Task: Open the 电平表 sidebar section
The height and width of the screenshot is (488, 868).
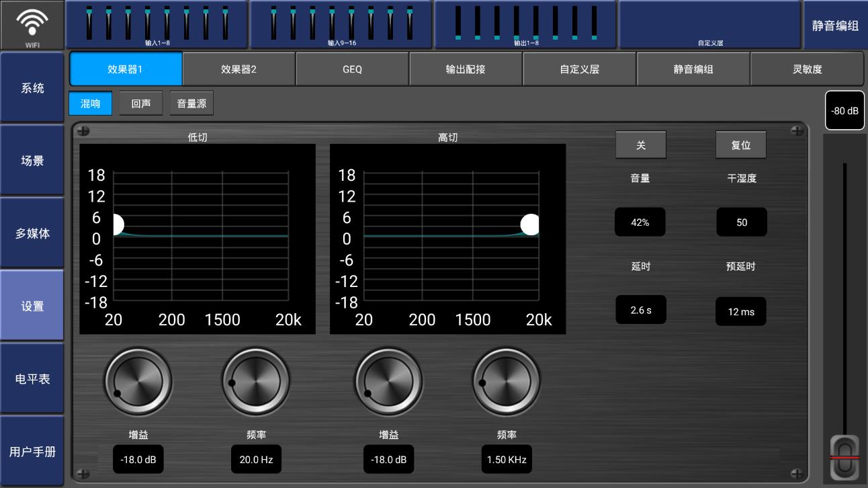Action: 32,378
